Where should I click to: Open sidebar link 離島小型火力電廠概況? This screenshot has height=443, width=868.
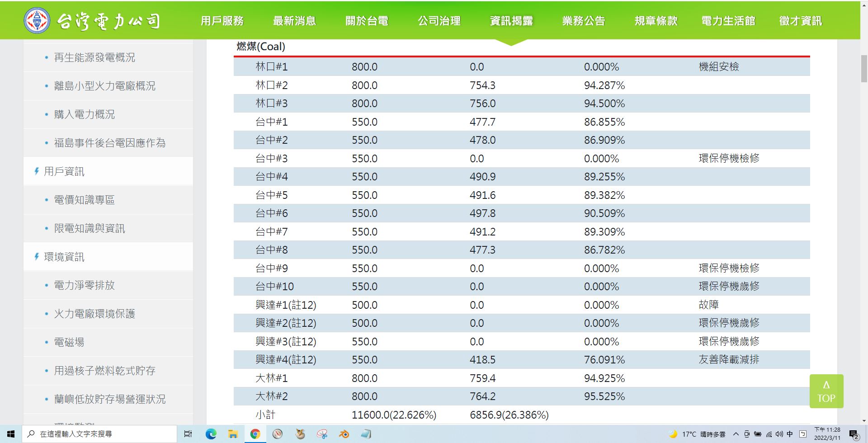click(x=104, y=86)
